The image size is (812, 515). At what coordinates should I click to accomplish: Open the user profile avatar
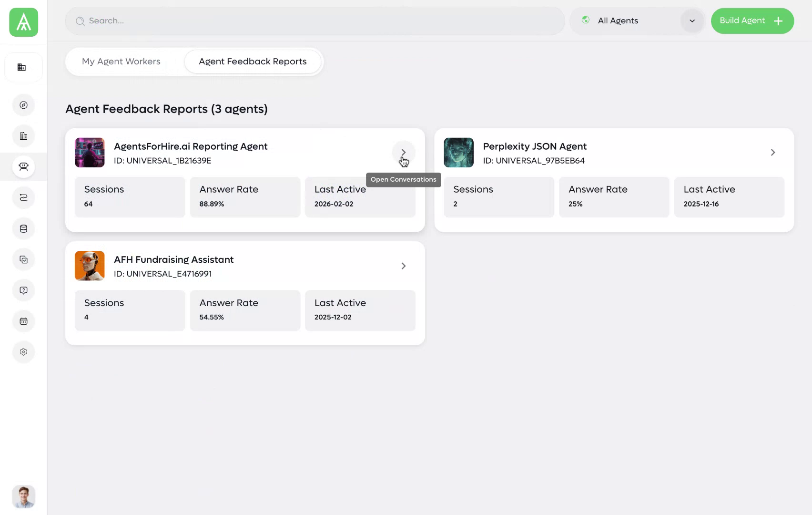(23, 496)
